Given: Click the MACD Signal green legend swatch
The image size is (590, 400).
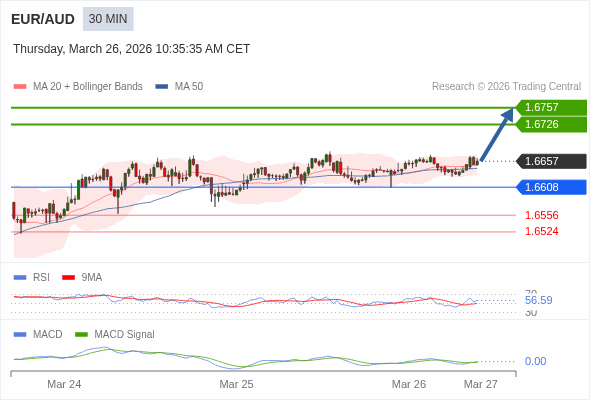Looking at the screenshot, I should point(81,335).
